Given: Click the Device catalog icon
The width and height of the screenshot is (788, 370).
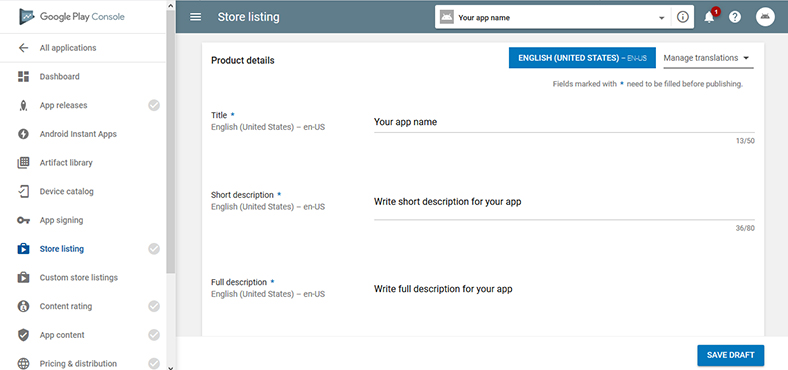Looking at the screenshot, I should (x=23, y=192).
